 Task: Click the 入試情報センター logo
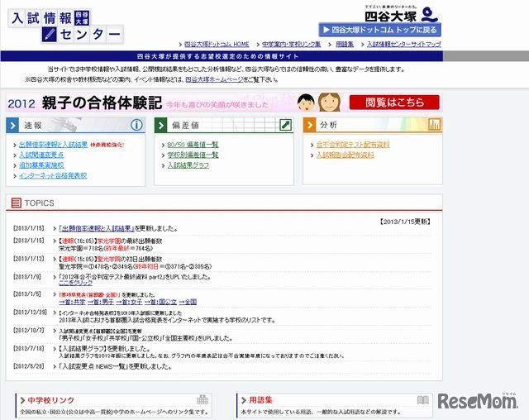(x=66, y=26)
